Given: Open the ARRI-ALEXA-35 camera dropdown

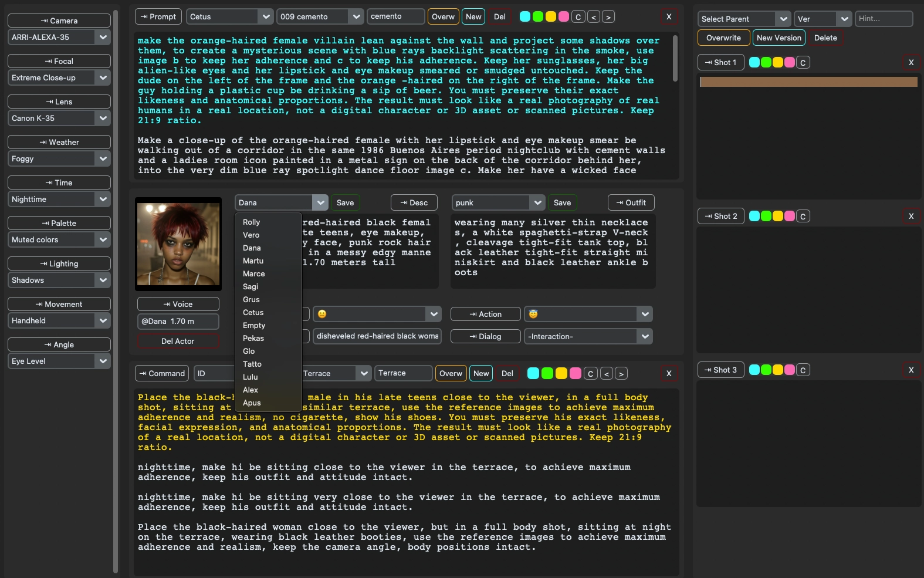Looking at the screenshot, I should [x=59, y=37].
